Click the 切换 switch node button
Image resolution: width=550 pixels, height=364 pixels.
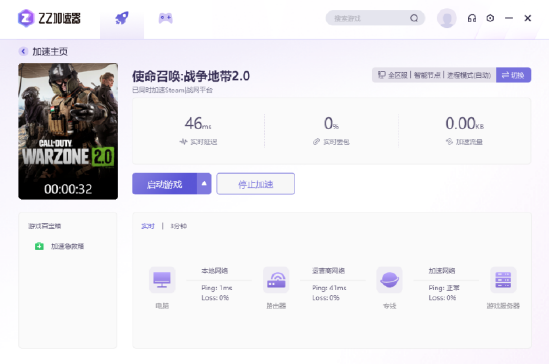pyautogui.click(x=513, y=75)
